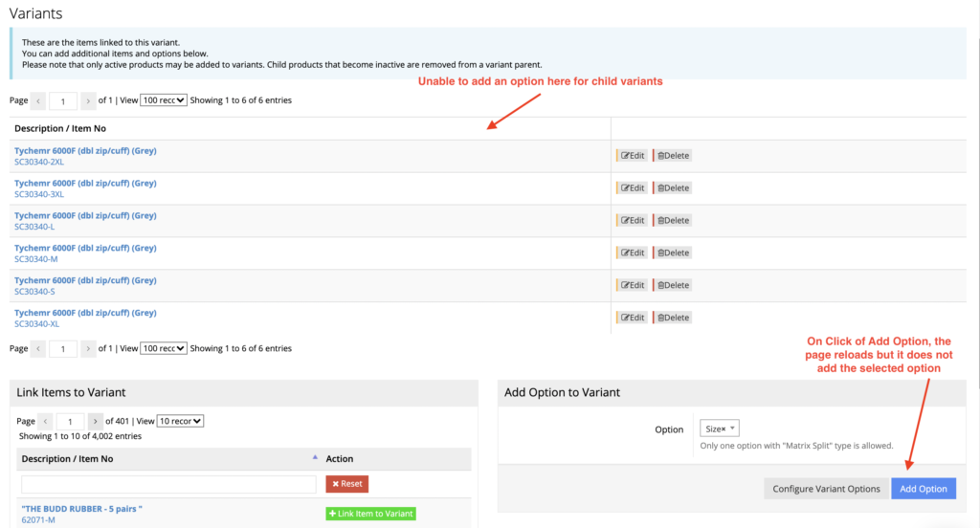This screenshot has width=980, height=528.
Task: Click Edit for item SC30340-S
Action: coord(632,286)
